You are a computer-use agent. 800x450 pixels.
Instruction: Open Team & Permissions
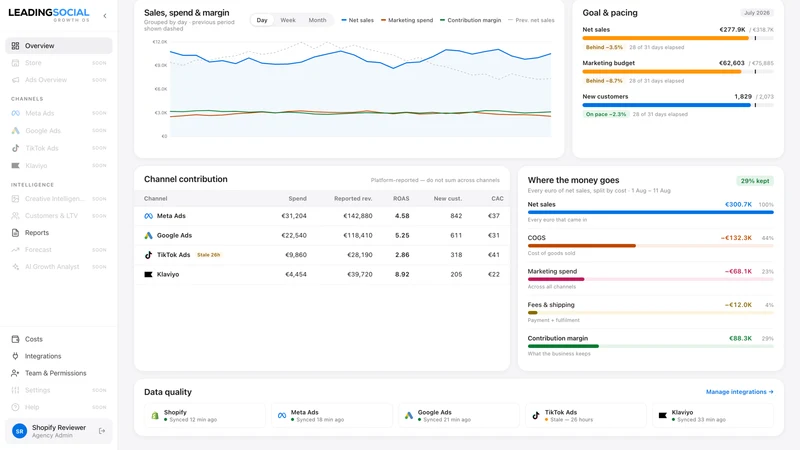click(x=59, y=373)
